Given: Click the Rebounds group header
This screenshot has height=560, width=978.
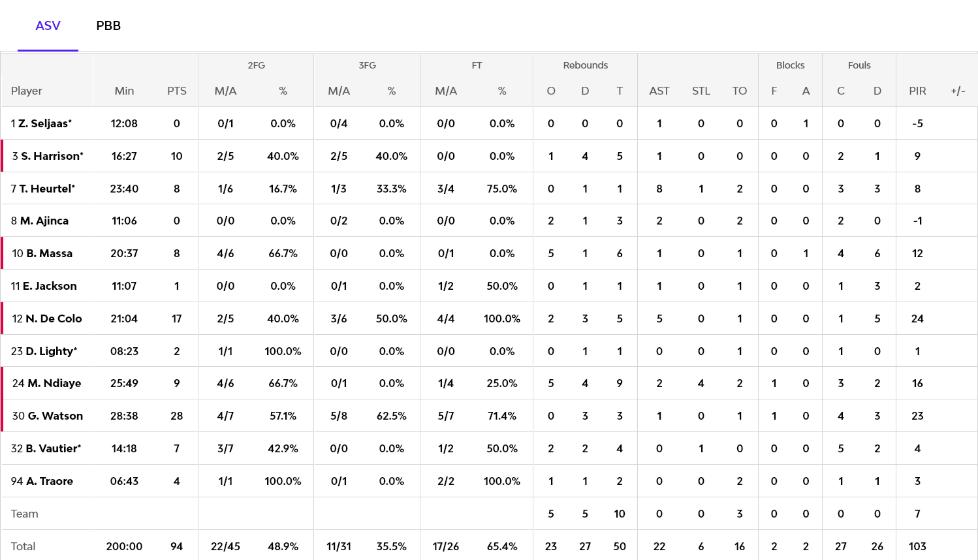Looking at the screenshot, I should click(585, 65).
